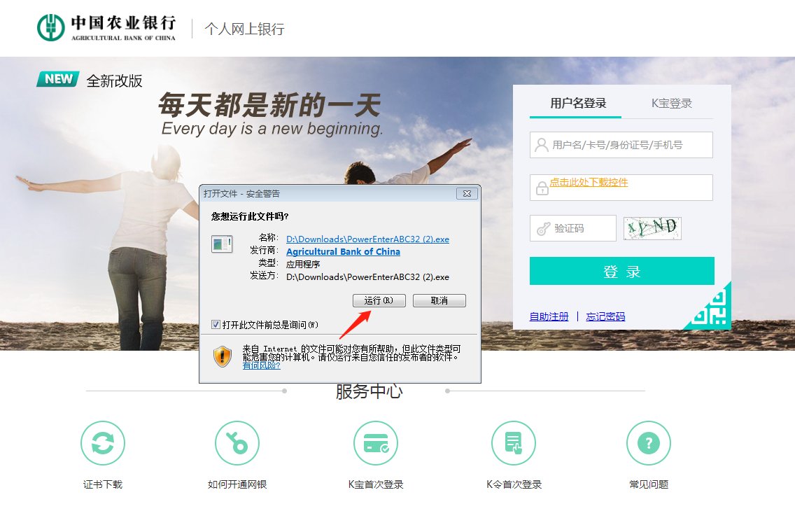The image size is (795, 532).
Task: Click the captcha image to refresh it
Action: tap(652, 227)
